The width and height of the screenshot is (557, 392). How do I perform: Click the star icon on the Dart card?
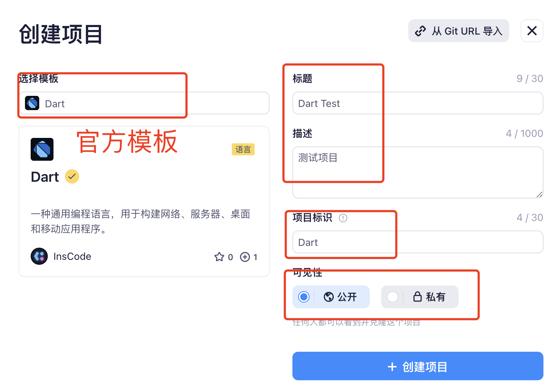tap(219, 257)
